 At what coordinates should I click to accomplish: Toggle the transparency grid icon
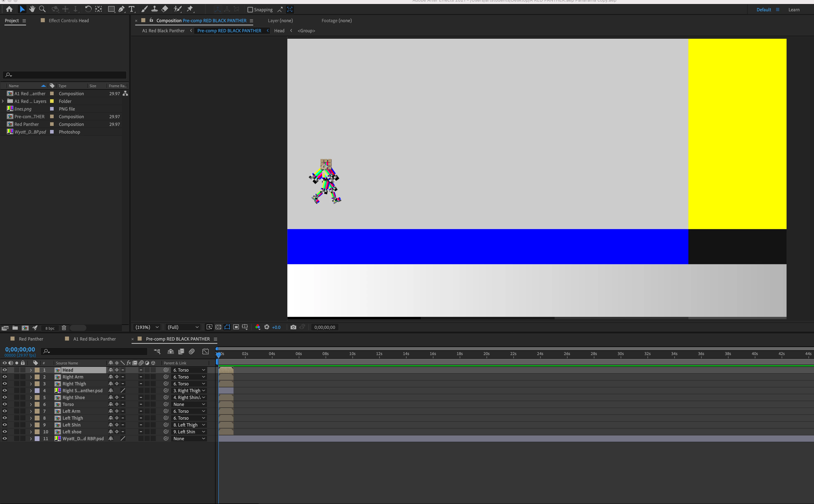(x=218, y=327)
